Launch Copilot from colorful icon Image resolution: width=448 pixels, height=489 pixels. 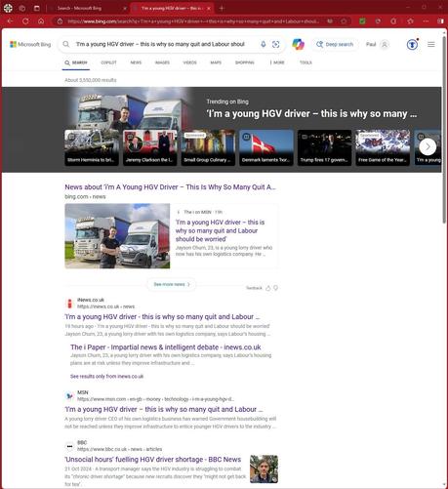298,44
